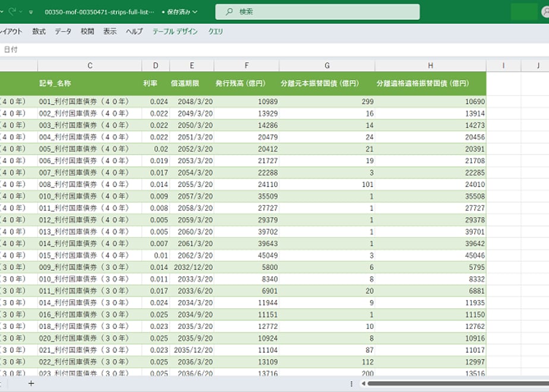This screenshot has height=392, width=549.
Task: Click the 2032/12/20 redemption date cell
Action: 192,267
